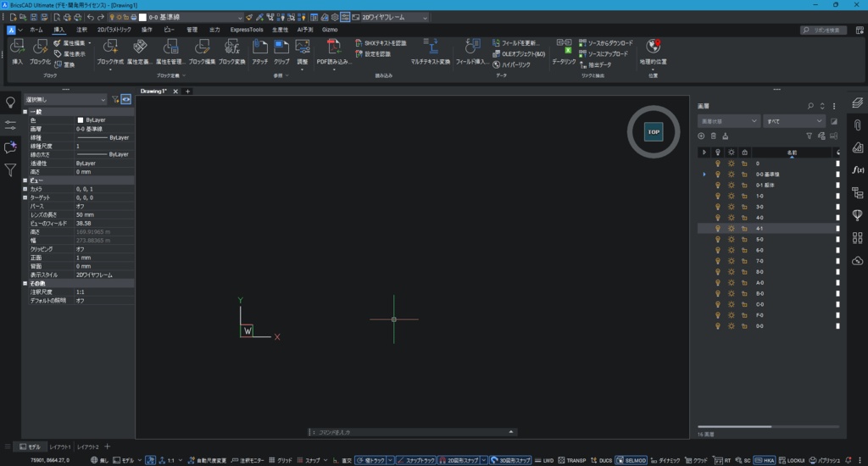Toggle LWD in the status bar
This screenshot has height=466, width=868.
(x=544, y=460)
